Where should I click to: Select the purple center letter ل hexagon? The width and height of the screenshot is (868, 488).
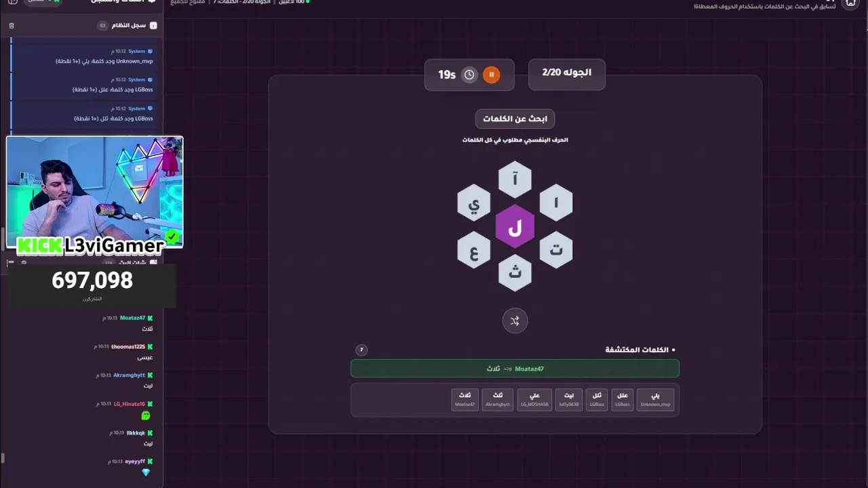[x=515, y=226]
